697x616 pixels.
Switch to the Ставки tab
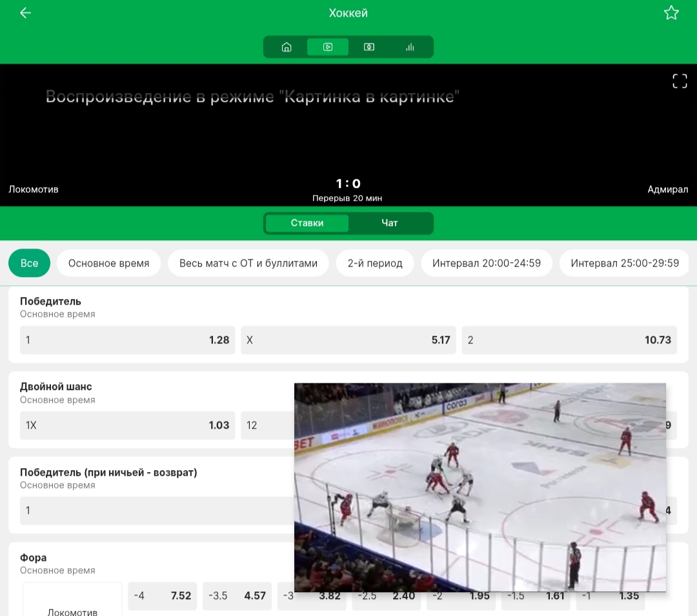(307, 223)
